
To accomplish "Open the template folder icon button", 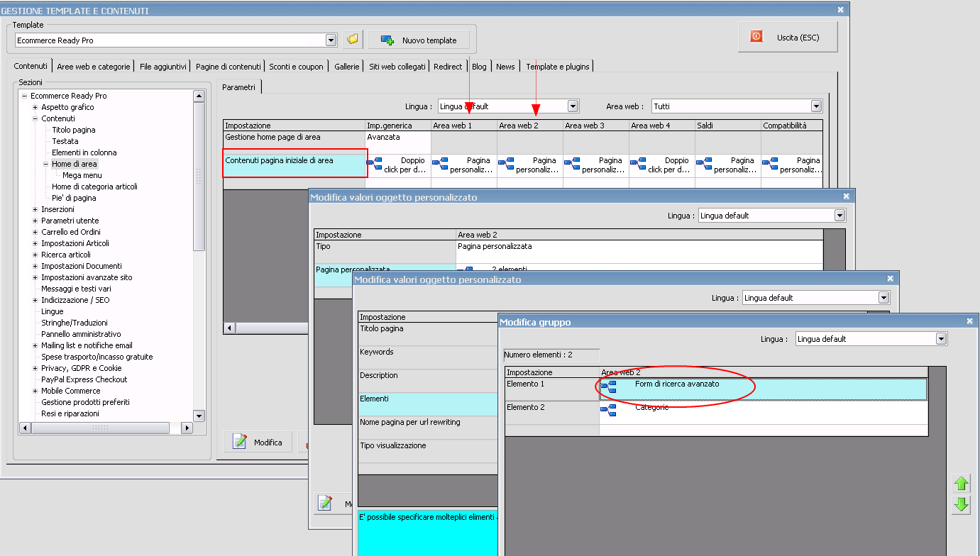I will (352, 40).
